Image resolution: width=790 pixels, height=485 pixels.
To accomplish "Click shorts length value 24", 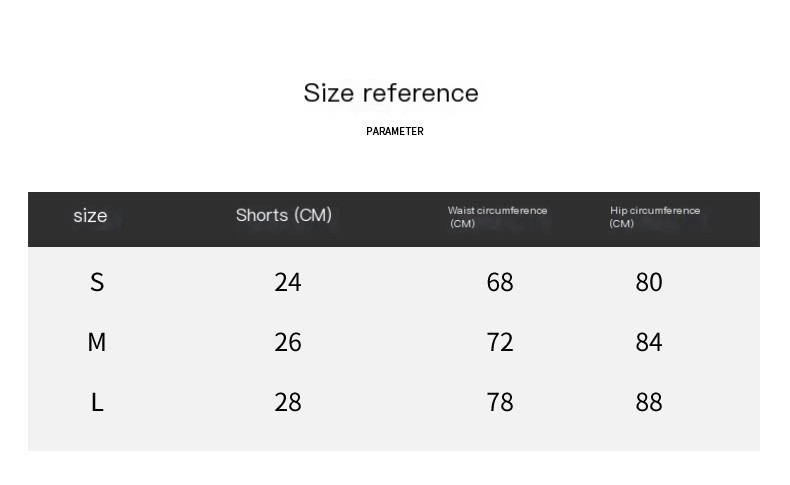I will [288, 282].
